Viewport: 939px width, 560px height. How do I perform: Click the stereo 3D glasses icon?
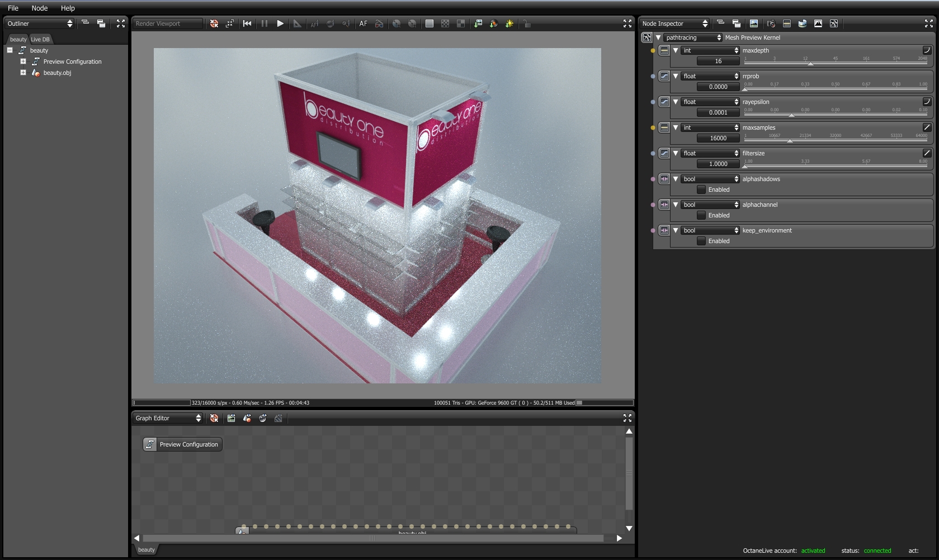[379, 23]
